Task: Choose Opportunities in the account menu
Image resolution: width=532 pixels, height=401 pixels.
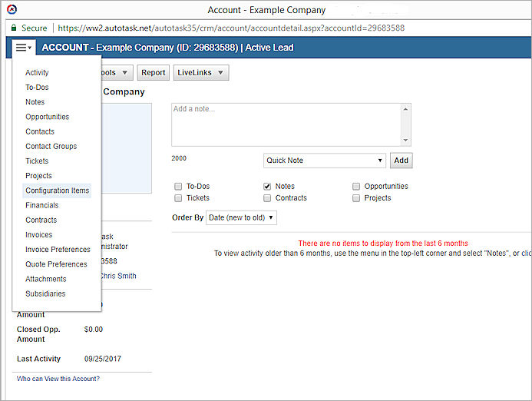Action: coord(47,117)
